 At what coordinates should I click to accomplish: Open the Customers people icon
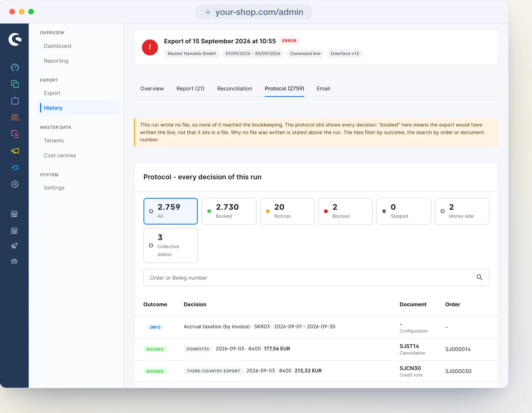[x=15, y=117]
